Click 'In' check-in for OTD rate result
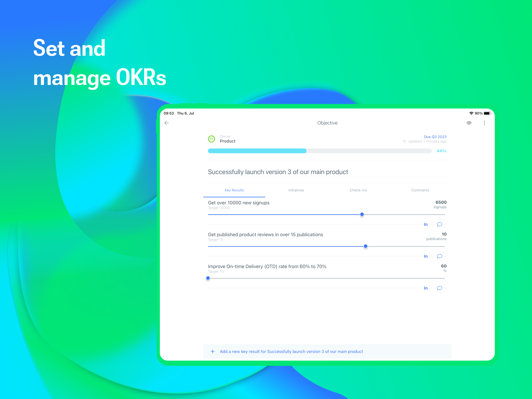 [425, 288]
